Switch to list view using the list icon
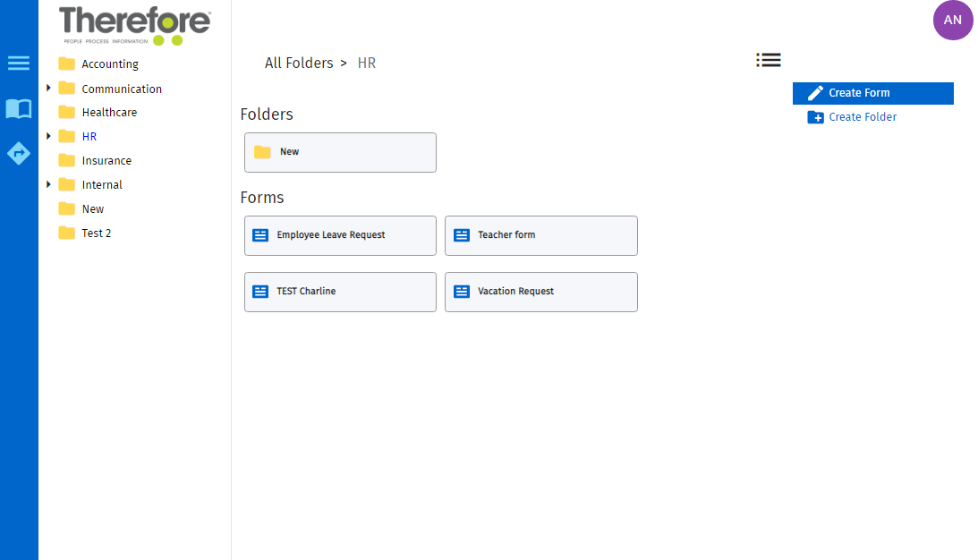This screenshot has height=560, width=978. 768,60
